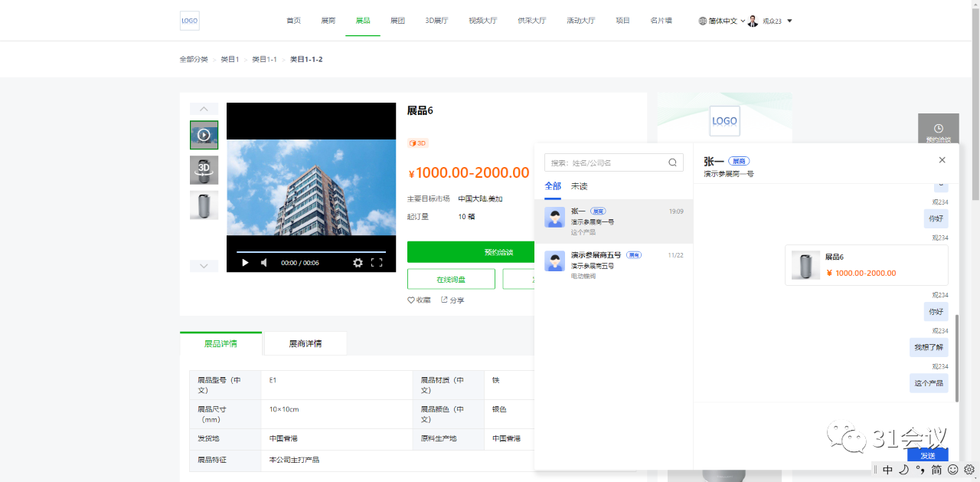The height and width of the screenshot is (482, 980).
Task: Enter fullscreen video mode
Action: pos(377,263)
